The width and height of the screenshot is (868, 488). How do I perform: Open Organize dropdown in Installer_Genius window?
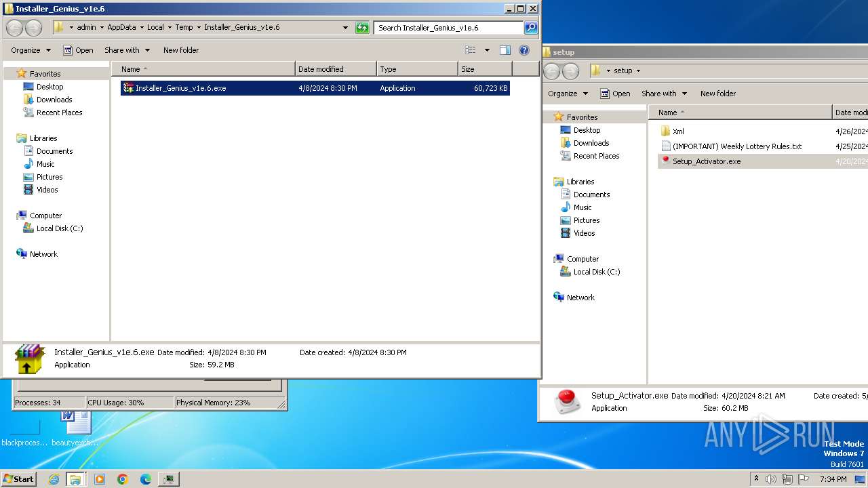tap(31, 50)
